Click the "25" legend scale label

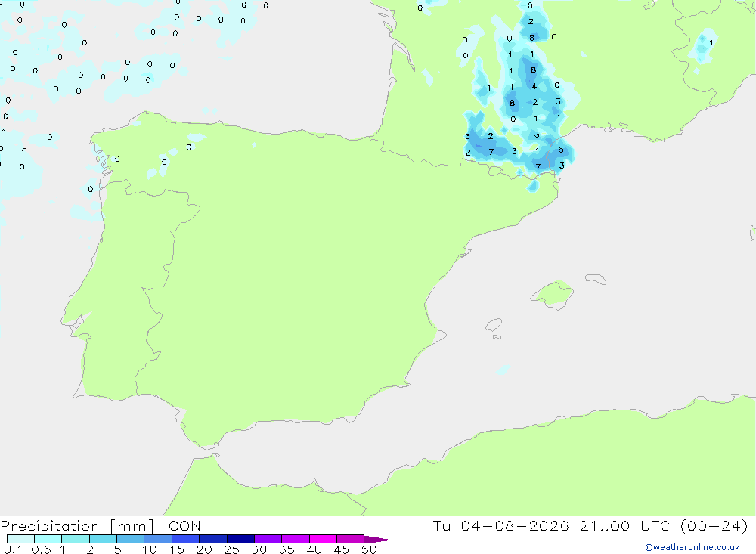[231, 549]
